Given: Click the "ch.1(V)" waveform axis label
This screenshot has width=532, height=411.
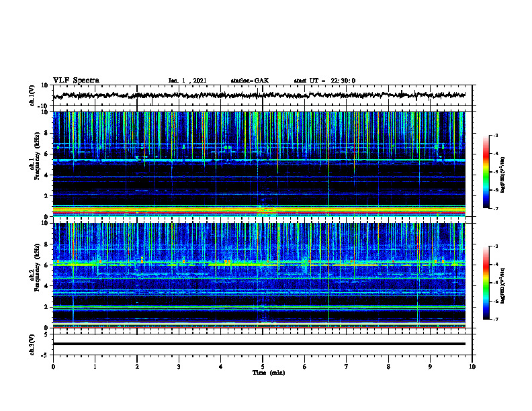Looking at the screenshot, I should [32, 95].
